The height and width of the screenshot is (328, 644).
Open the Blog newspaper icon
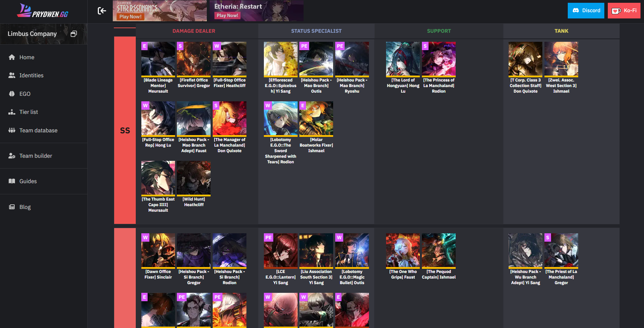pyautogui.click(x=12, y=207)
